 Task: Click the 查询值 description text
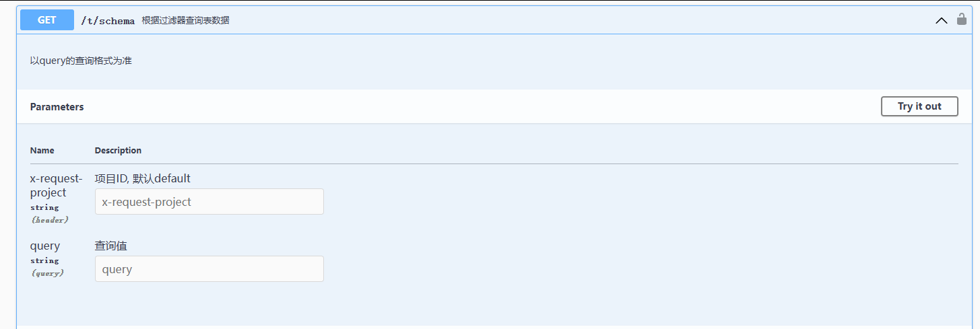pos(110,246)
